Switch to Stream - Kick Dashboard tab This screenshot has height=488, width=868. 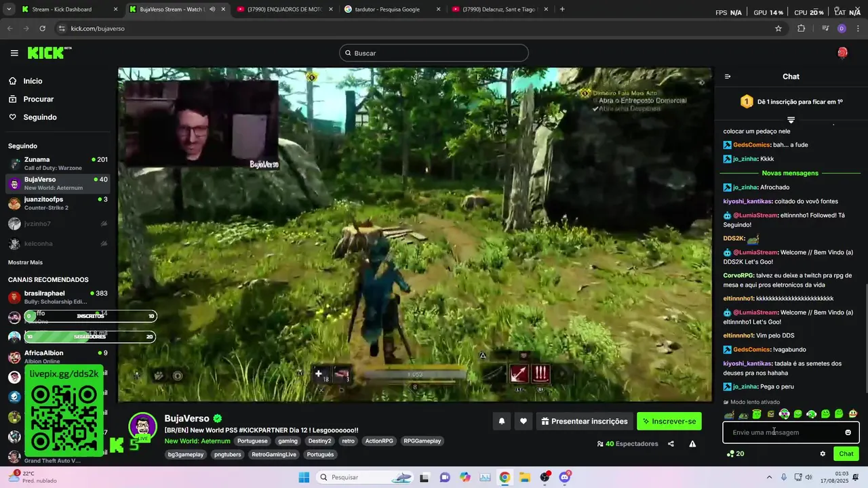69,9
